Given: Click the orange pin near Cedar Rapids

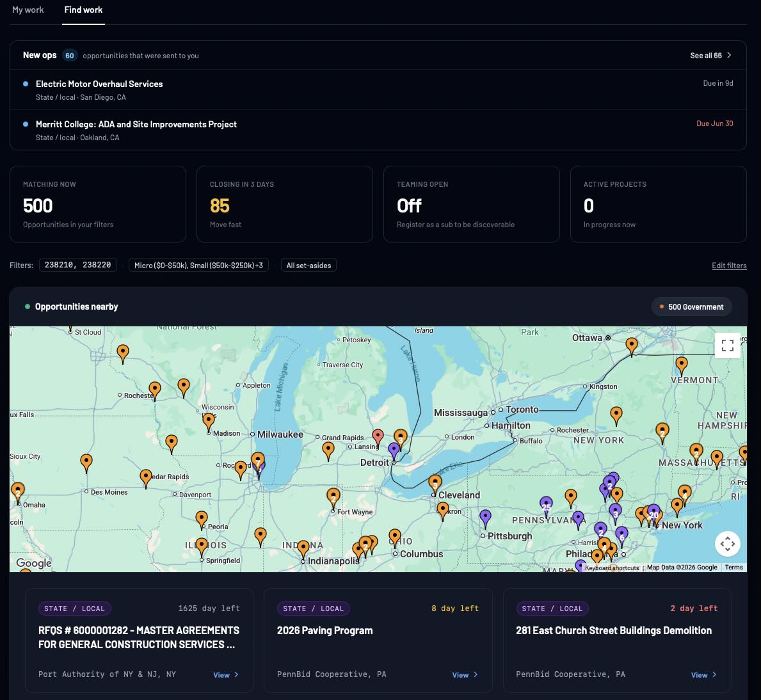Looking at the screenshot, I should [146, 477].
